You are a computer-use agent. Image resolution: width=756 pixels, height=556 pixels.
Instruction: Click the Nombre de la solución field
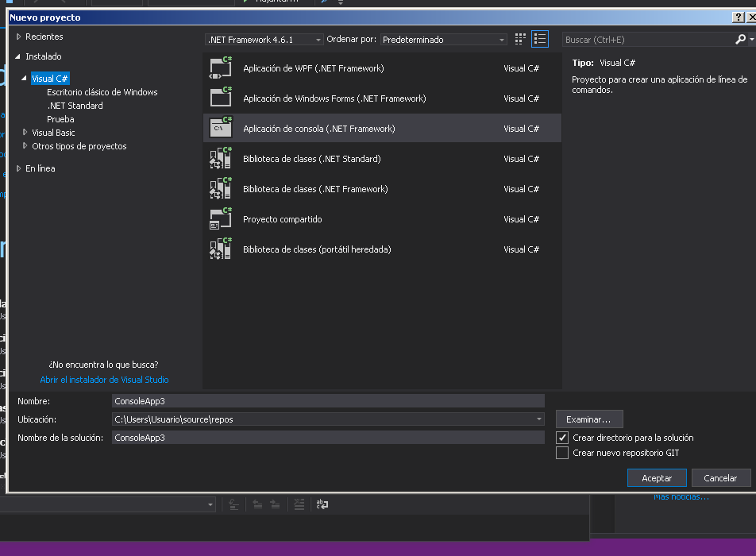[328, 438]
